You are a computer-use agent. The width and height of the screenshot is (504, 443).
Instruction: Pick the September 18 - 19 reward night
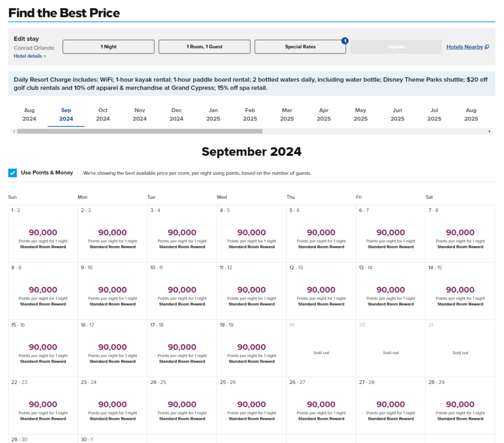252,348
